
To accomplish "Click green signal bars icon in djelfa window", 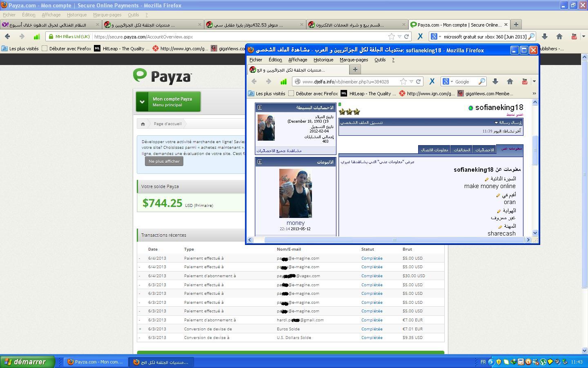I will pyautogui.click(x=283, y=81).
